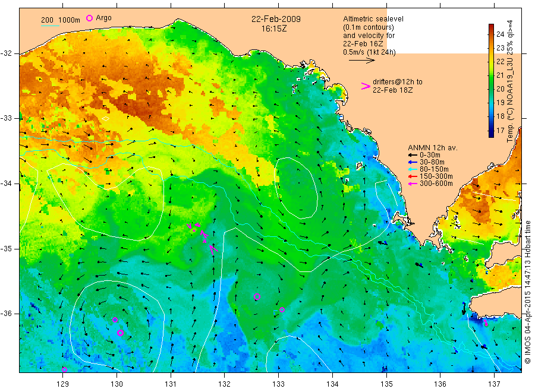
Task: Click the magenta 300-600m ANMN legend arrow
Action: pos(413,184)
